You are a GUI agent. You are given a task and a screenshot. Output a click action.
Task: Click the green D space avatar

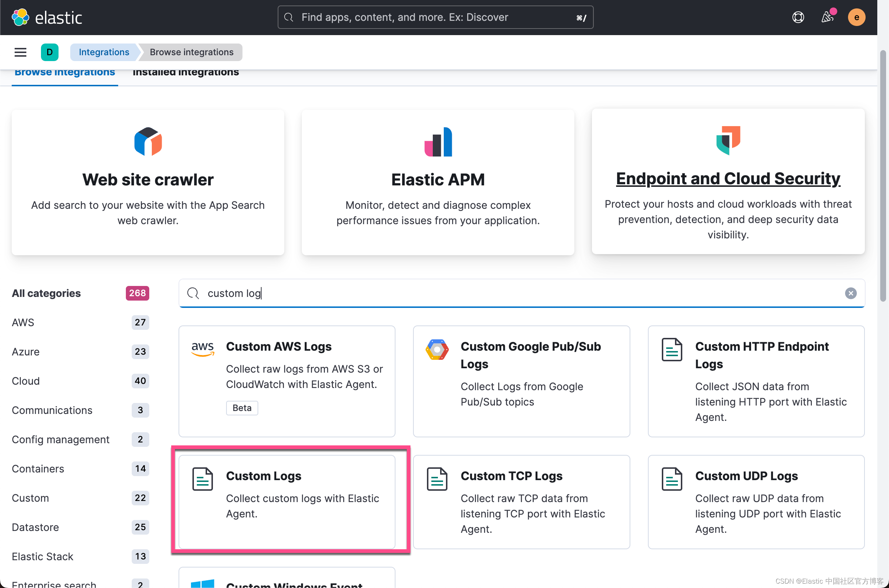pyautogui.click(x=49, y=52)
